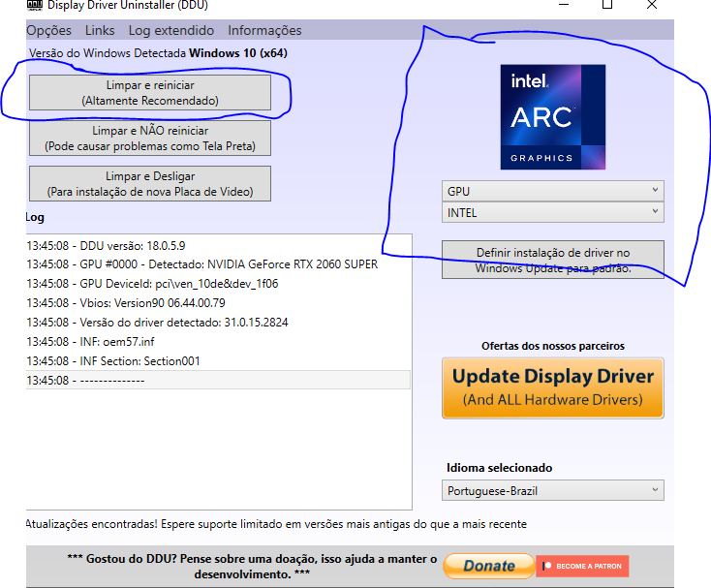
Task: Click the Idioma selecionado label
Action: pyautogui.click(x=499, y=468)
